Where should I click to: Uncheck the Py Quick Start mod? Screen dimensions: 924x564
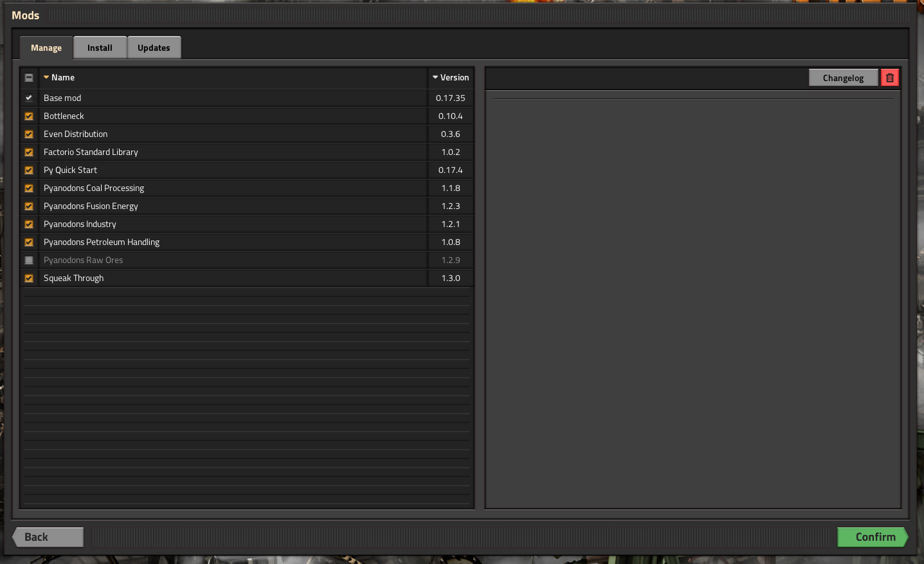tap(29, 170)
